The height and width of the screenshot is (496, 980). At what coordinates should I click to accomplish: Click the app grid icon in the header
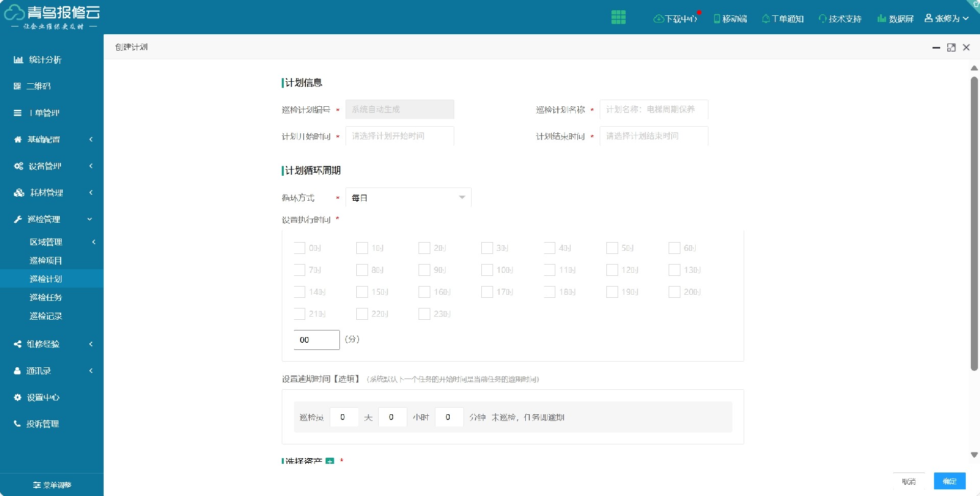[x=619, y=17]
